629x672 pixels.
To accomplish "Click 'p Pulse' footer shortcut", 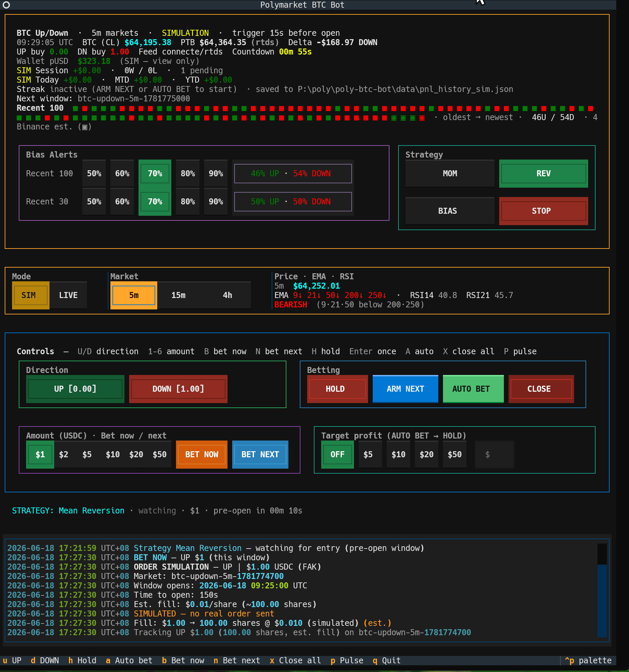I will point(347,660).
